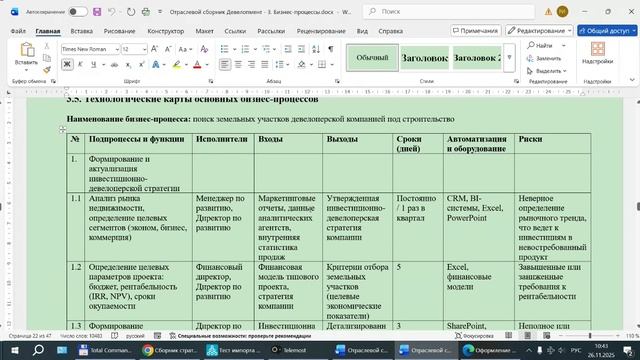The image size is (640, 360).
Task: Toggle subscript formatting
Action: coord(128,64)
